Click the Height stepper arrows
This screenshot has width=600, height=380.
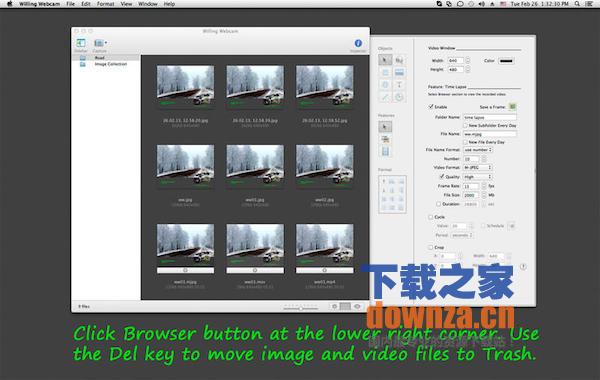468,70
